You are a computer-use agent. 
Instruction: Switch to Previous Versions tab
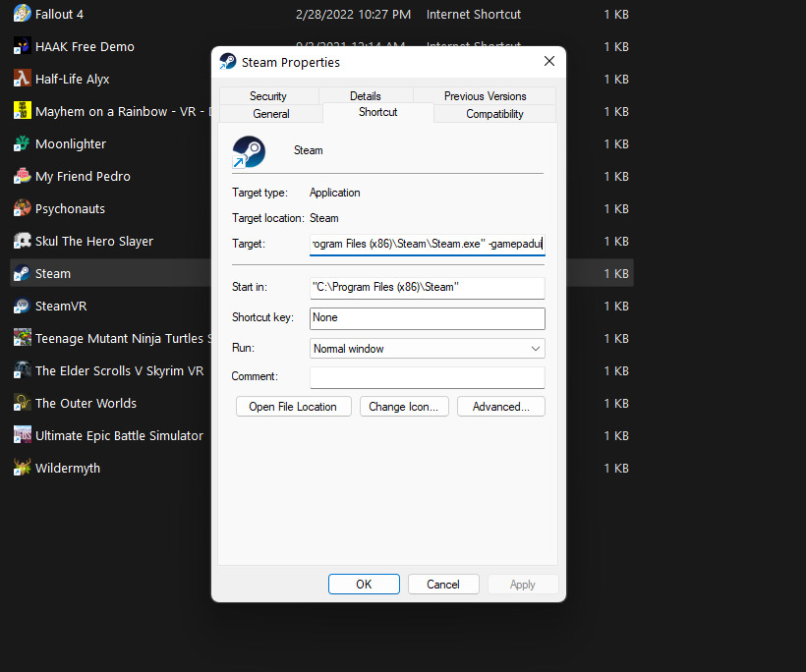click(x=485, y=96)
